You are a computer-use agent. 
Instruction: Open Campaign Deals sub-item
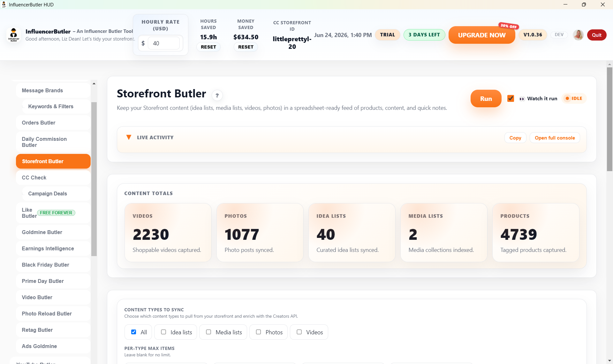56,193
